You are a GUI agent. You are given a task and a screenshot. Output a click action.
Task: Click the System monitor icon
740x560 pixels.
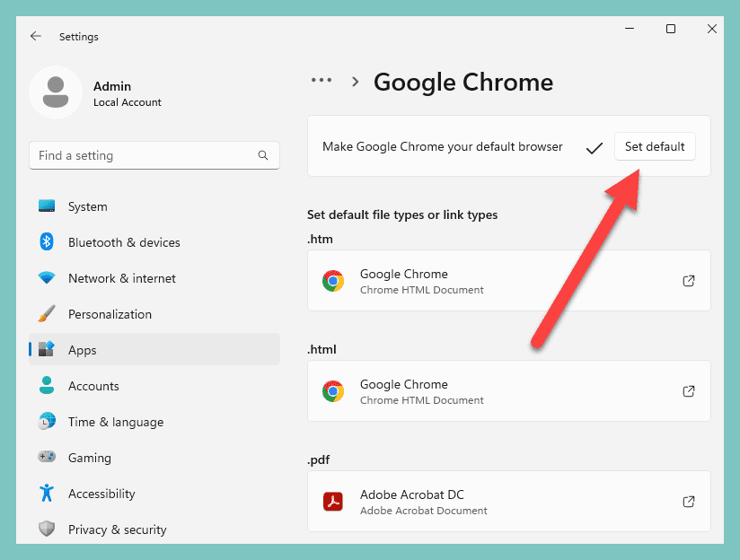(x=47, y=206)
